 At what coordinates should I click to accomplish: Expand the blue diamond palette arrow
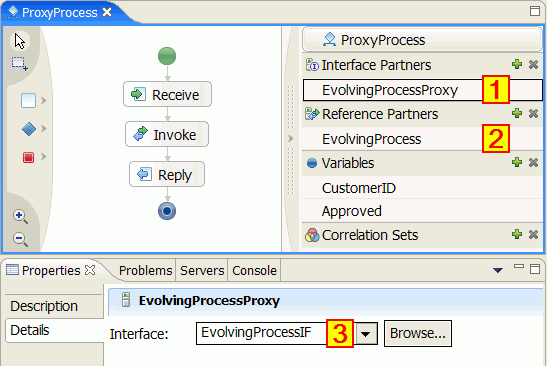[44, 129]
